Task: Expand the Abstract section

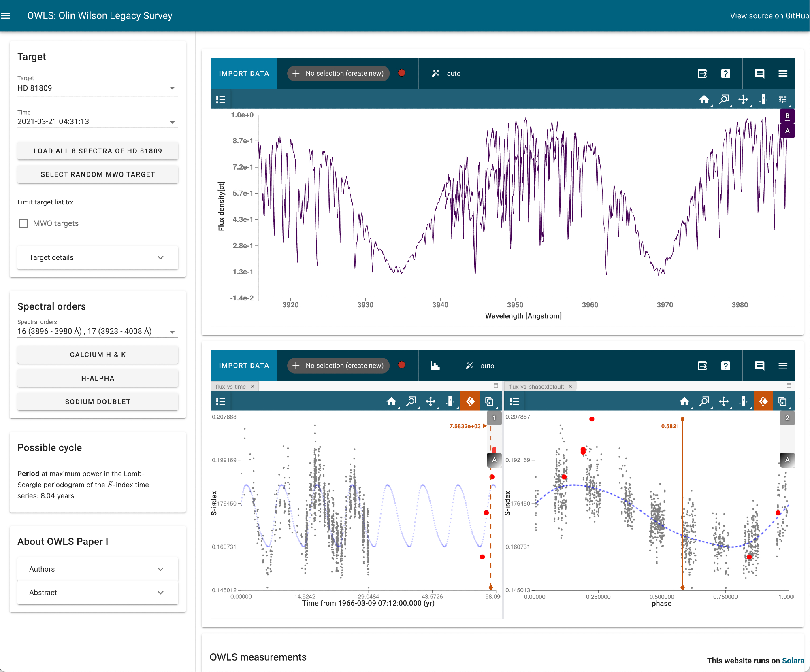Action: [97, 593]
